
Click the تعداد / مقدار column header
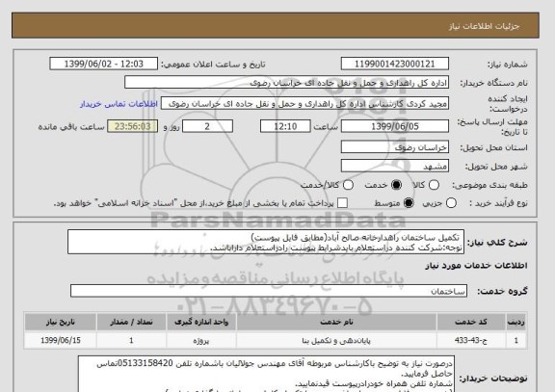coord(131,322)
